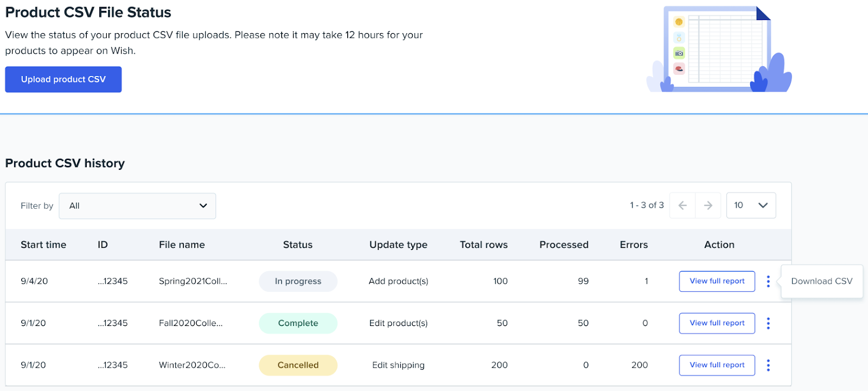Click the Filter by label
This screenshot has width=868, height=391.
pyautogui.click(x=37, y=206)
